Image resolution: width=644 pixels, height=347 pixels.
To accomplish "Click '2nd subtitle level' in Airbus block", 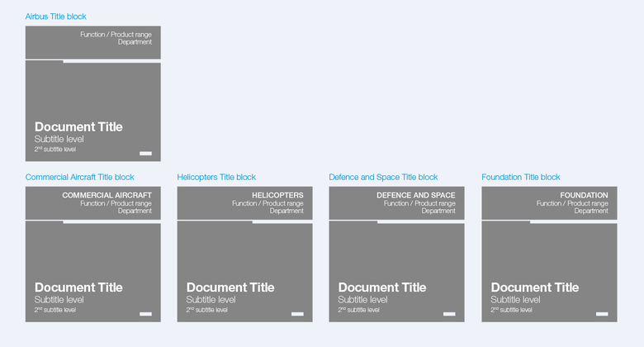I will click(55, 150).
